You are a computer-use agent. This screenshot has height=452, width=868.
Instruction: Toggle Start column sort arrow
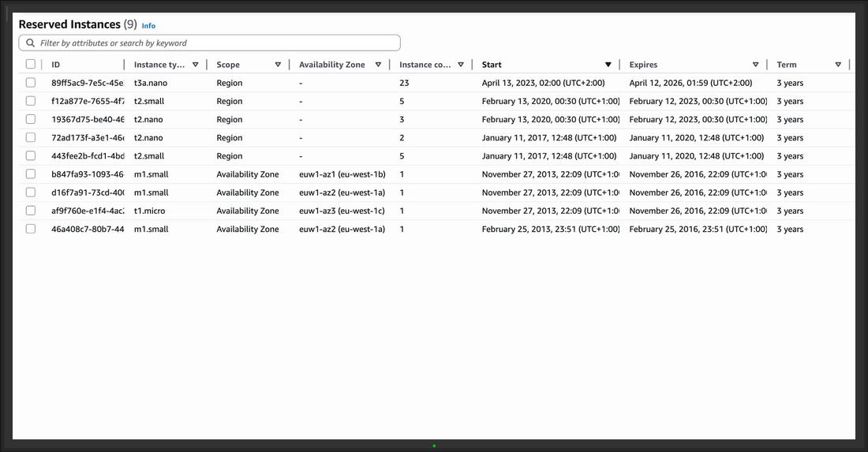coord(608,65)
